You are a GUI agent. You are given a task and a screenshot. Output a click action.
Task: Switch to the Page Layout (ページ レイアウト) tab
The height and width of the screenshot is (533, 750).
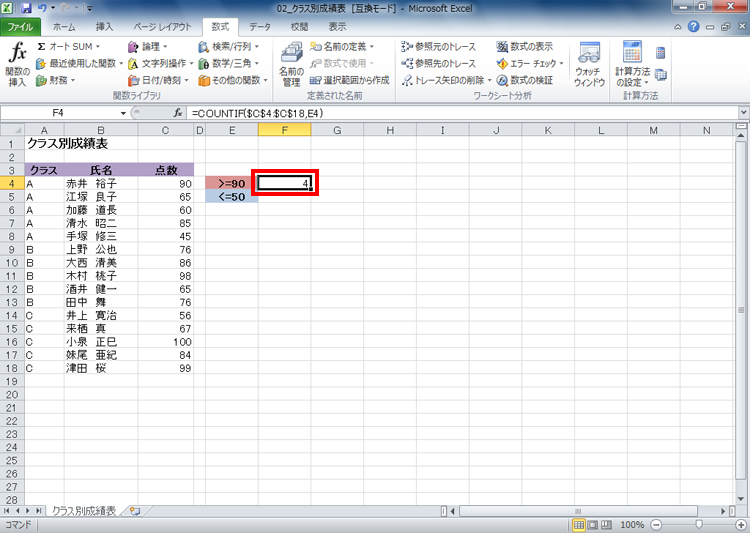pyautogui.click(x=162, y=27)
